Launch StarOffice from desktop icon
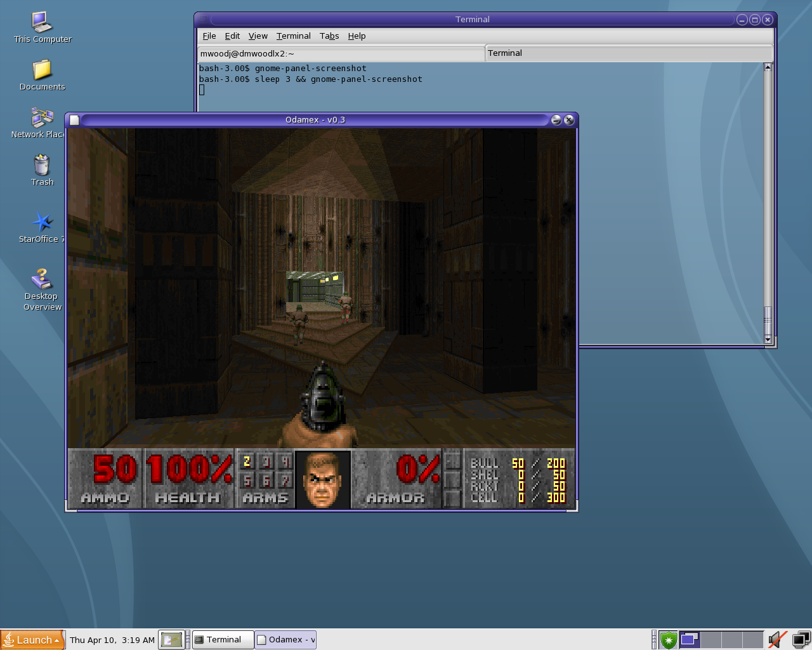 pos(42,222)
